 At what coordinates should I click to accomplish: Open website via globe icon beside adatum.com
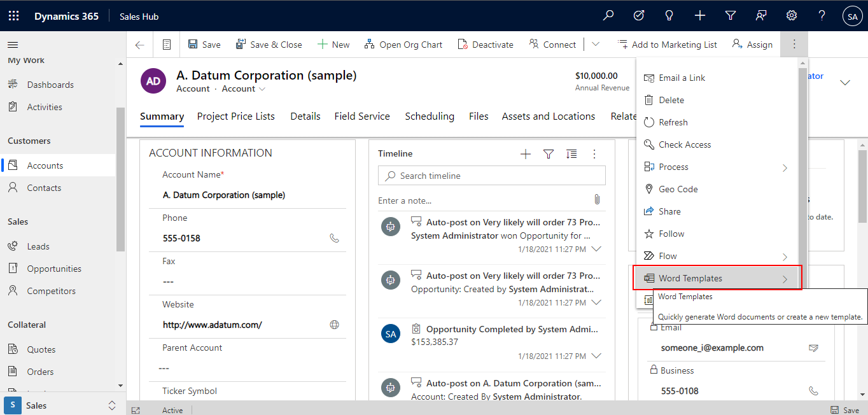pyautogui.click(x=334, y=325)
